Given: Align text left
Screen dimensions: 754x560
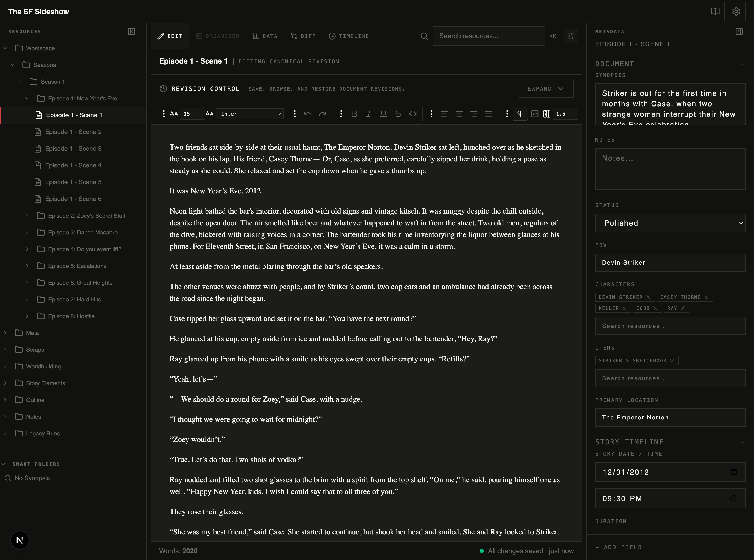Looking at the screenshot, I should tap(444, 114).
